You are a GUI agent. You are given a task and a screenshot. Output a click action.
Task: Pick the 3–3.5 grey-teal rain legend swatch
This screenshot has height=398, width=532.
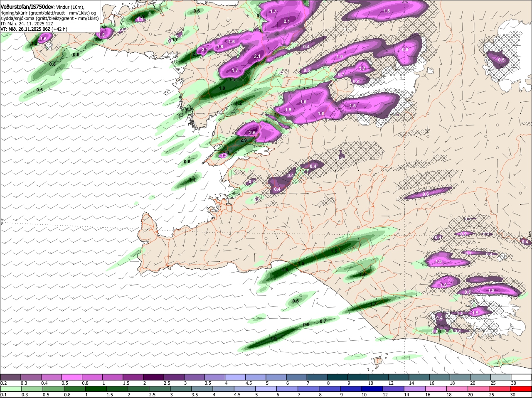[x=181, y=389]
